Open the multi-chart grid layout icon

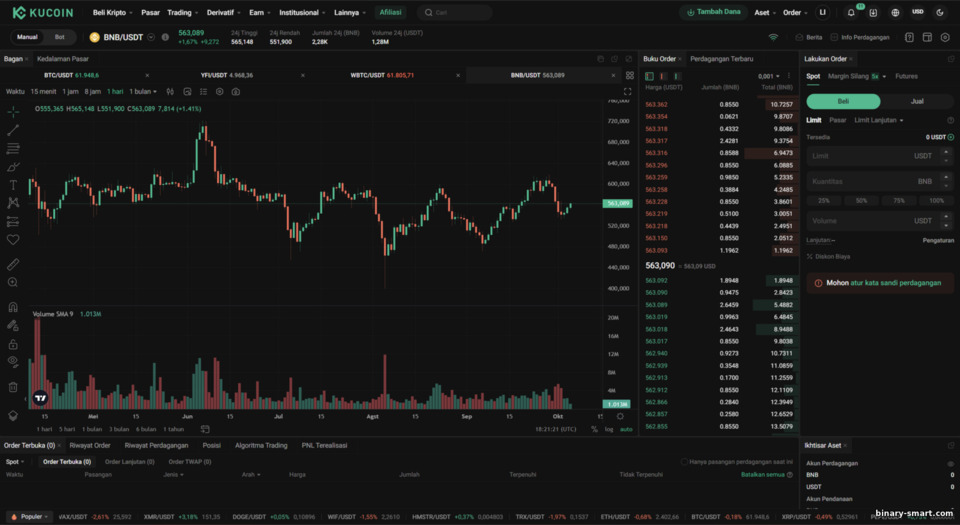pos(629,75)
